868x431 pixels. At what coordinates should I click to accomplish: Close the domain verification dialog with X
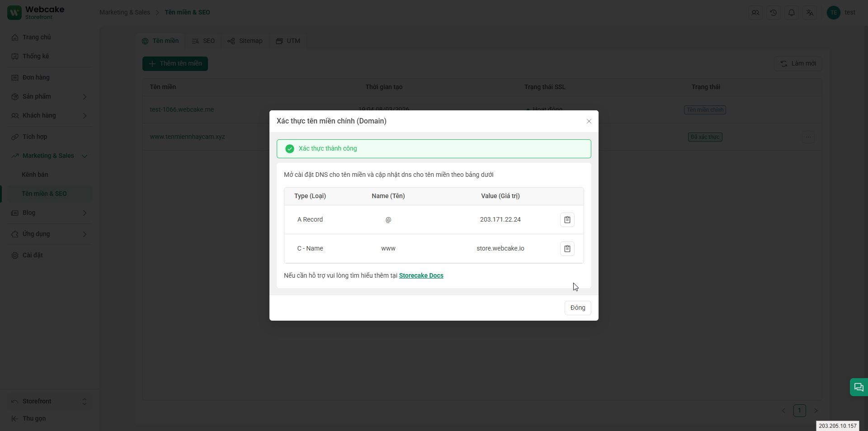pos(589,121)
